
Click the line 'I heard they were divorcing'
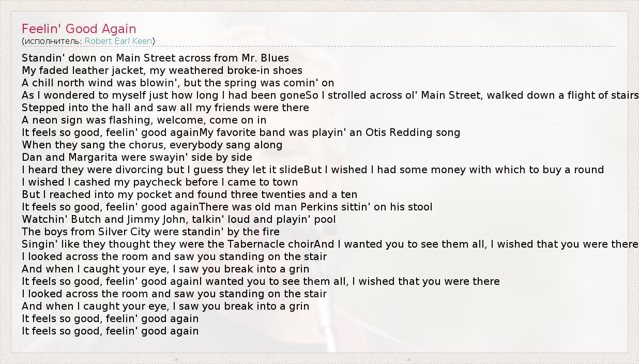tap(163, 170)
